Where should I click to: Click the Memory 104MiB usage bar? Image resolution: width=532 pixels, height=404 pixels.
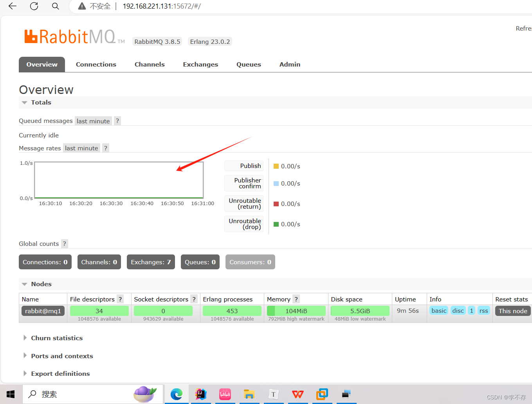pos(296,311)
